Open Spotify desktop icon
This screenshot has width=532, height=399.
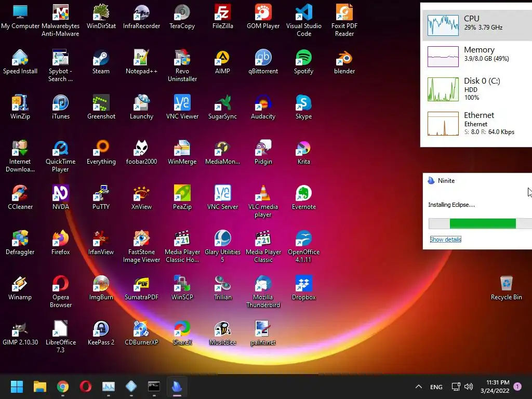point(303,62)
